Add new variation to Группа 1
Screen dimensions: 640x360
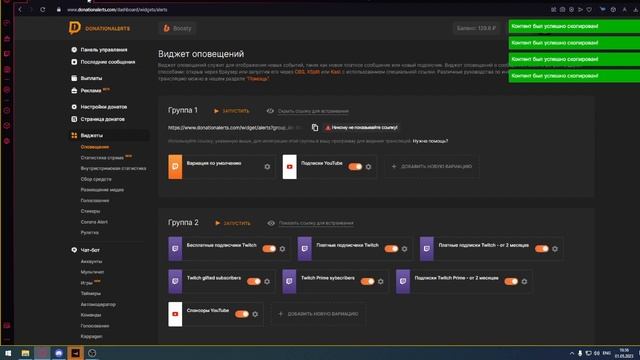pos(431,167)
